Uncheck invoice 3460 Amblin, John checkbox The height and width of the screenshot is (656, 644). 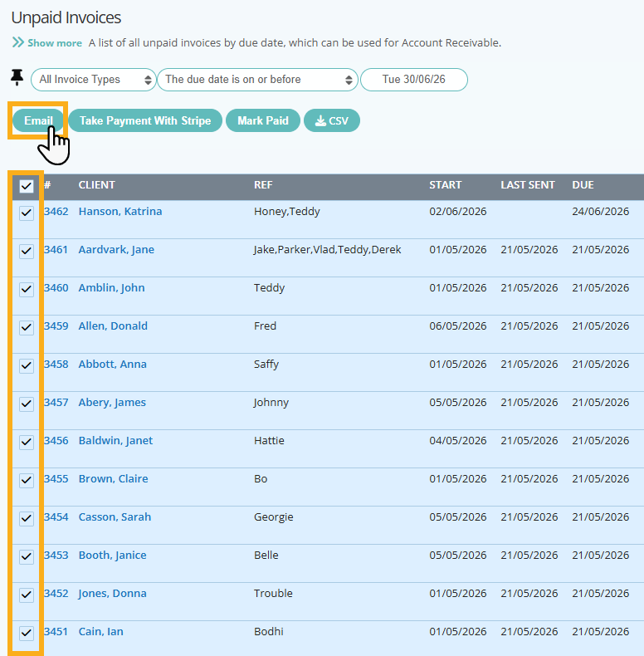coord(27,289)
